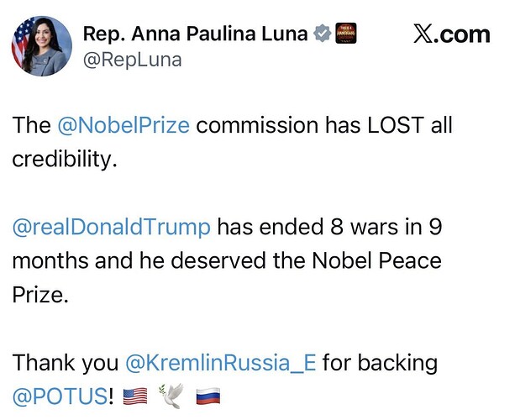The image size is (515, 420).
Task: Click the gray verified checkmark badge
Action: 321,34
